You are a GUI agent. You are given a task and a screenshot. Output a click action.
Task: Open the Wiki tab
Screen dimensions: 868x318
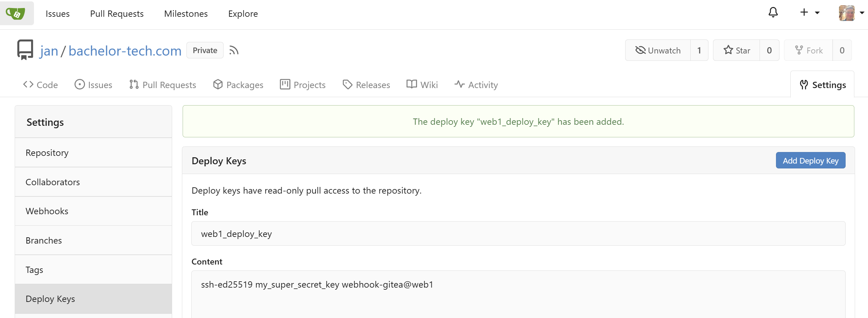[x=422, y=85]
